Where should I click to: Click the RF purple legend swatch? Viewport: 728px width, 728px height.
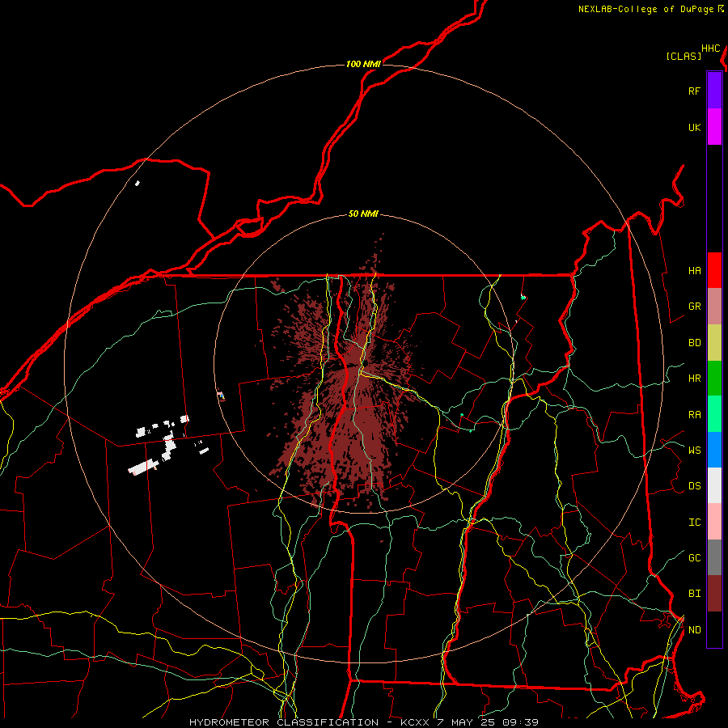[x=714, y=91]
